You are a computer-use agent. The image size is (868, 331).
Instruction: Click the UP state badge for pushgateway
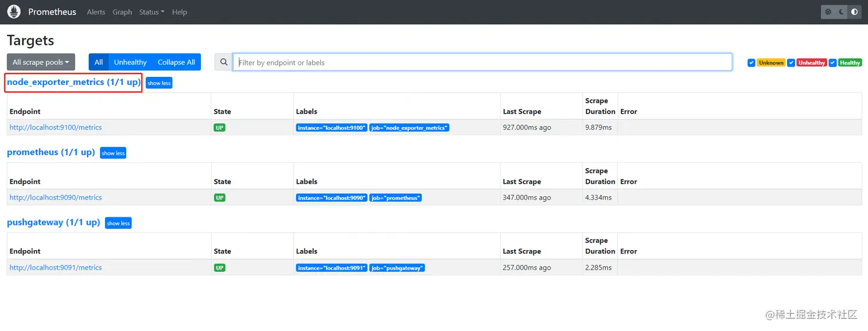(219, 267)
